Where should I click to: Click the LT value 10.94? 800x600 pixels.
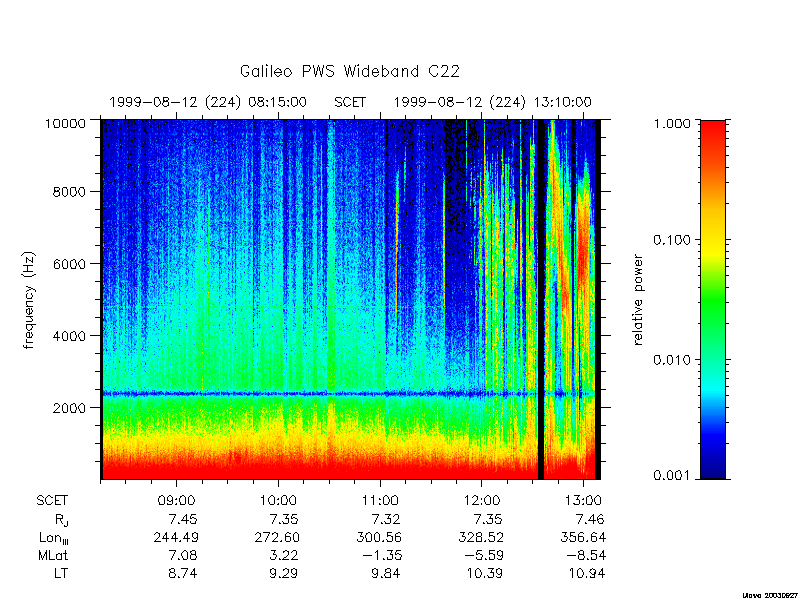587,573
